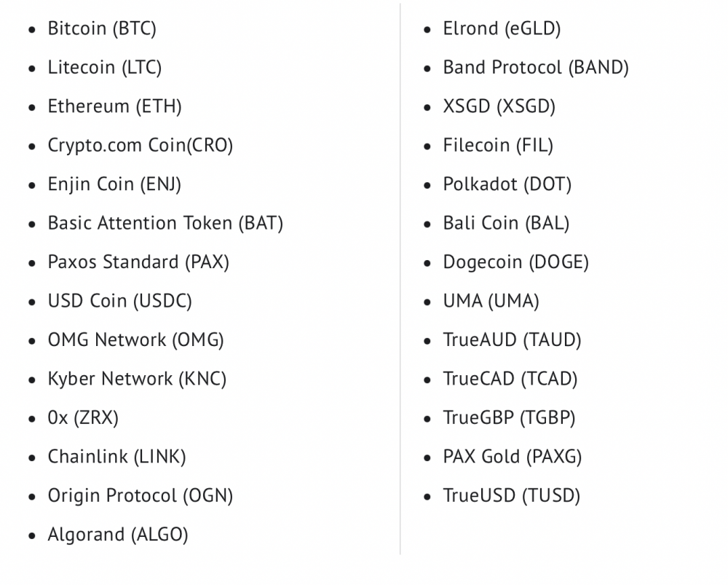Viewport: 728px width, 585px height.
Task: Select USD Coin (USDC) in list
Action: (120, 301)
